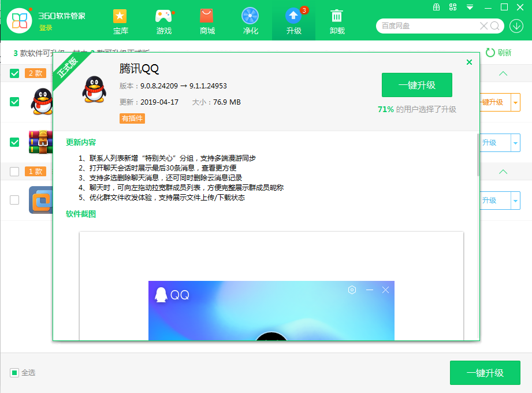Screen dimensions: 532x393
Task: Open the skin/theme icon in title bar
Action: coord(453,7)
